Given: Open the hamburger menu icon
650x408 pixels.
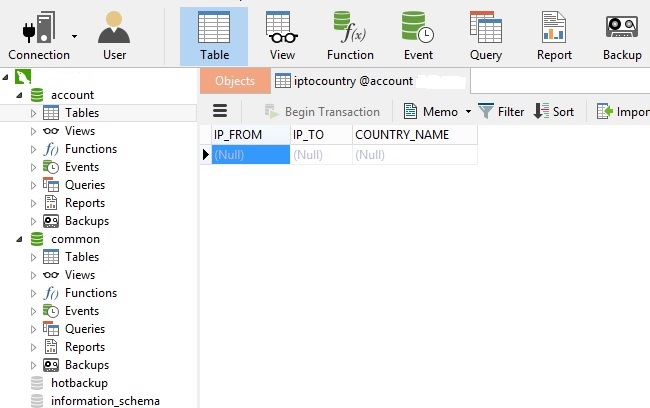Looking at the screenshot, I should [x=220, y=111].
